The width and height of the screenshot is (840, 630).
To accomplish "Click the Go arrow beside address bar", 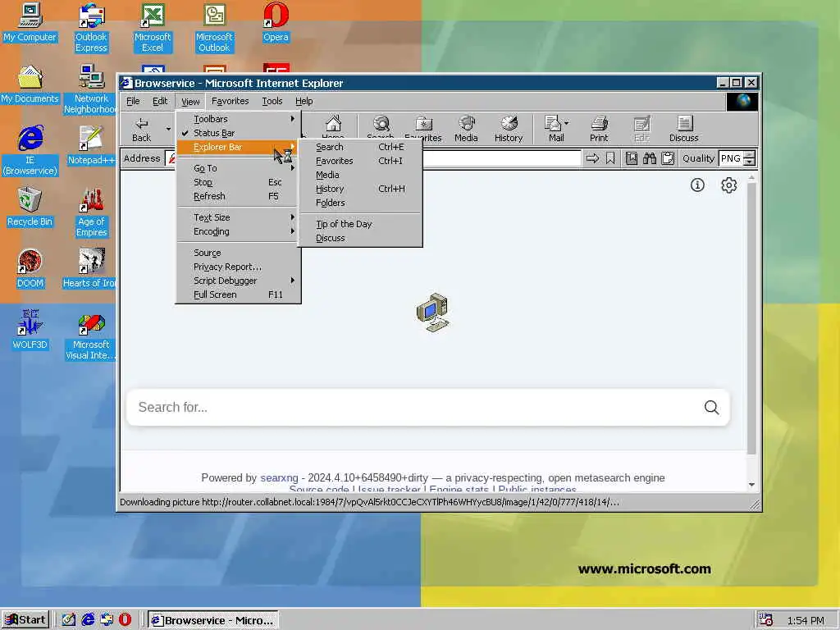I will (592, 158).
